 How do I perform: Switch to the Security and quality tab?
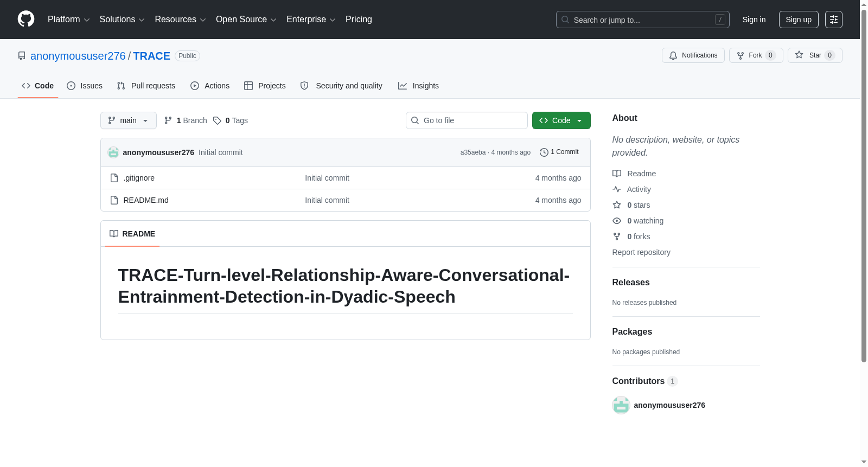click(x=341, y=86)
